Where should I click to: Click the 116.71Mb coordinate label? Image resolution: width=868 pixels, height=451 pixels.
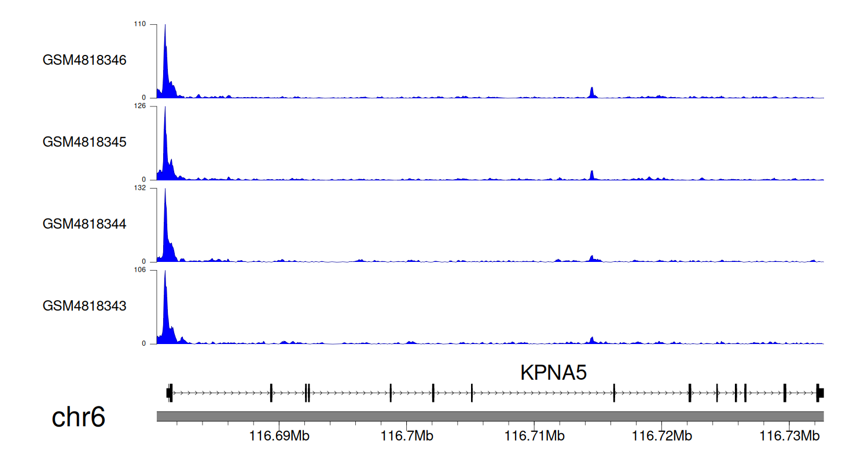pos(535,434)
